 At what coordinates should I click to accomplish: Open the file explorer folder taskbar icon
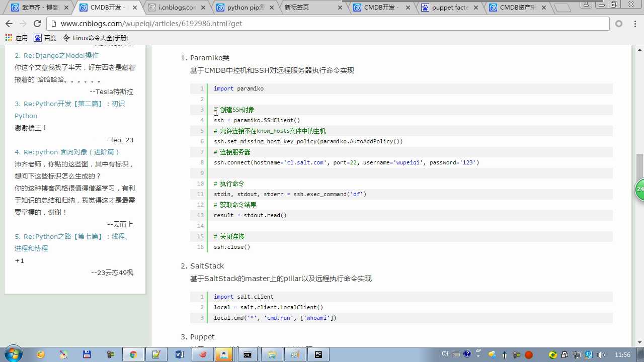pyautogui.click(x=272, y=354)
